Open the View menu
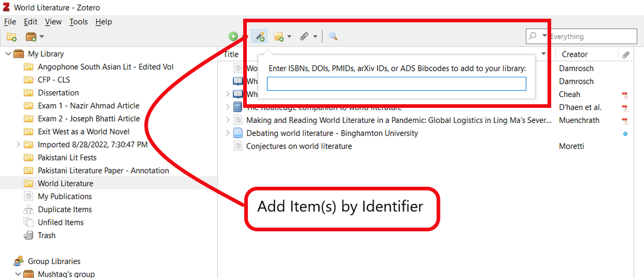 pos(53,21)
